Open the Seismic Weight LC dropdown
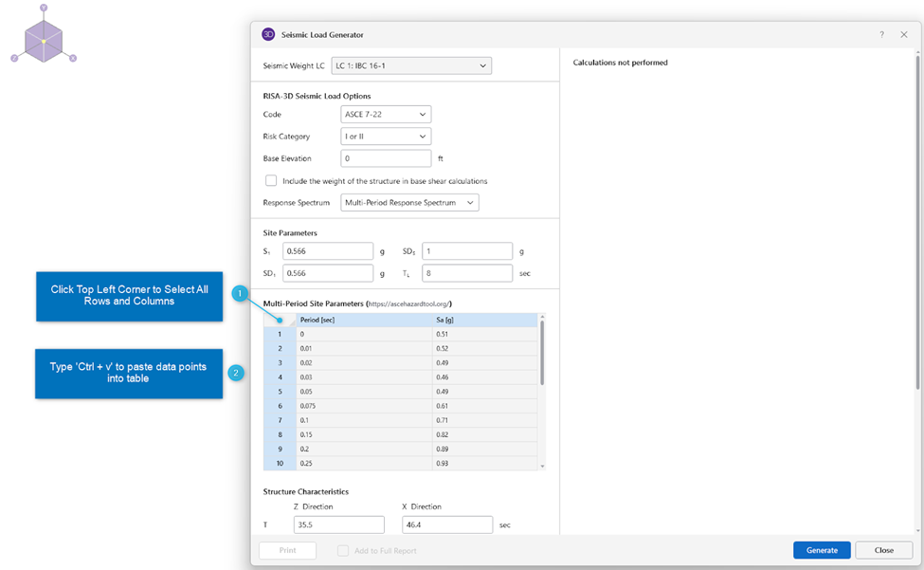Screen dimensions: 924x570 coord(411,65)
